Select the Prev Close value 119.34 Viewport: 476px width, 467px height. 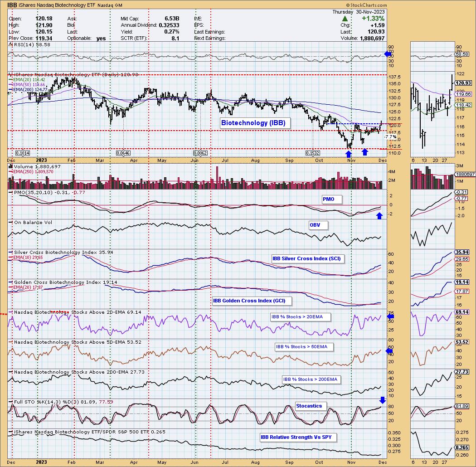[x=44, y=38]
